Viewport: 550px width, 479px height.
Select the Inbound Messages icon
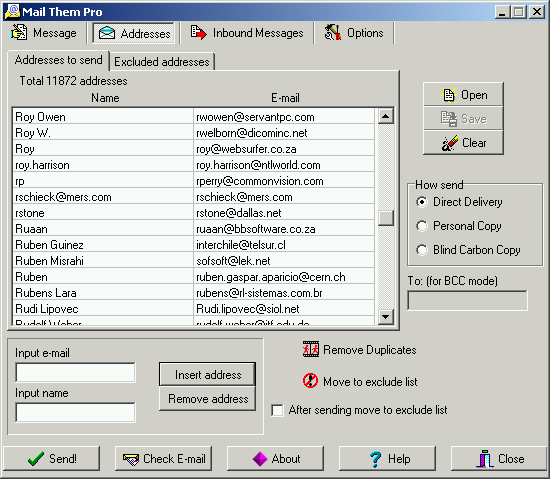(199, 32)
